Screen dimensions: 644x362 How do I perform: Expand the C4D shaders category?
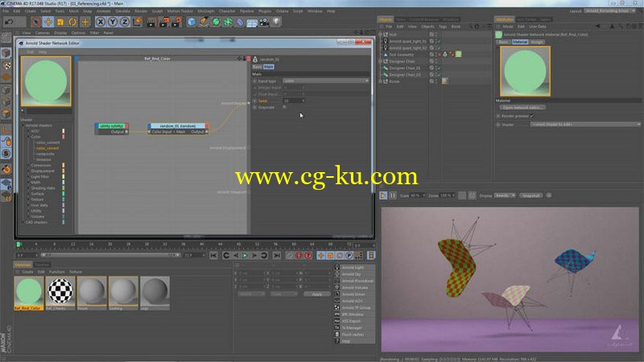click(23, 222)
